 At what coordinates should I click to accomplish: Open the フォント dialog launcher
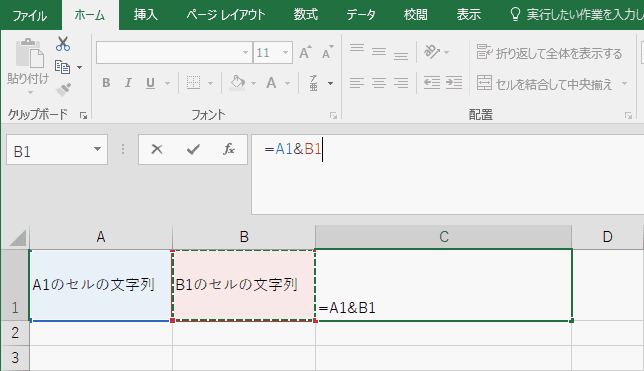point(334,116)
